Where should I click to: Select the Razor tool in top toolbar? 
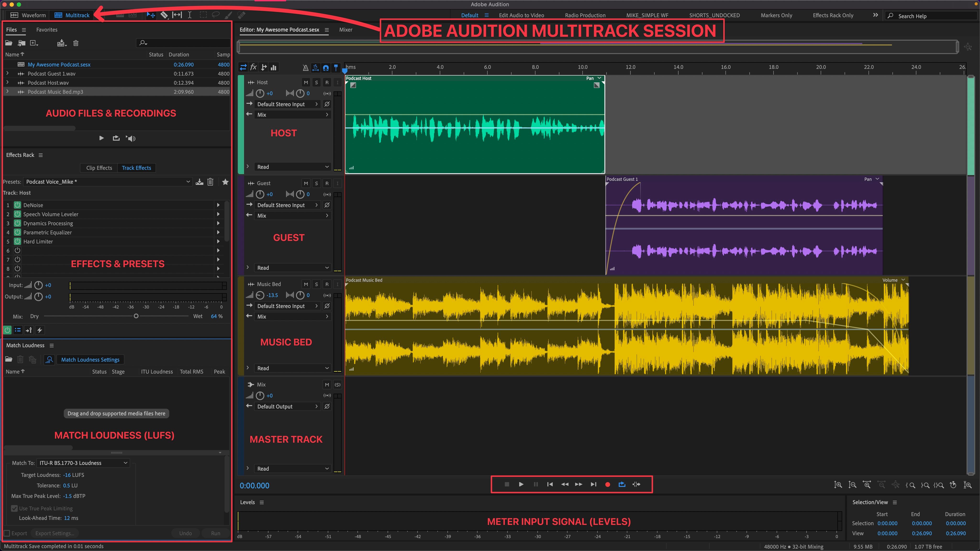pos(164,15)
